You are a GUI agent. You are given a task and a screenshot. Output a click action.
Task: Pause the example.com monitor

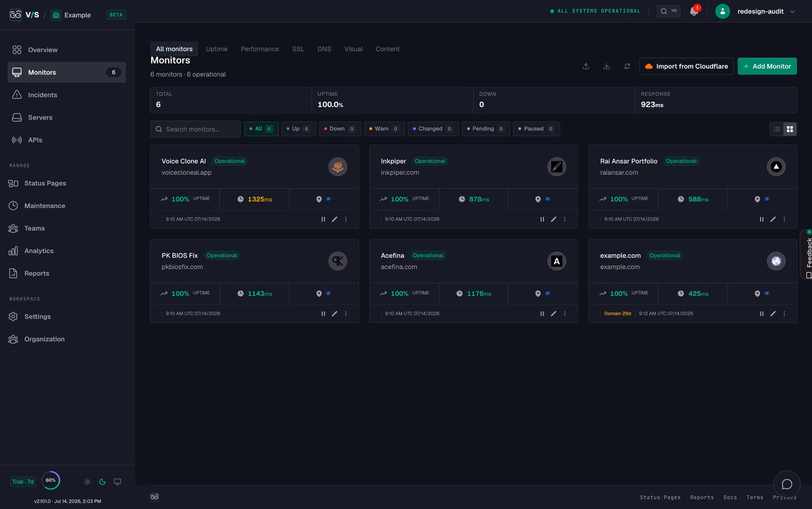[762, 314]
